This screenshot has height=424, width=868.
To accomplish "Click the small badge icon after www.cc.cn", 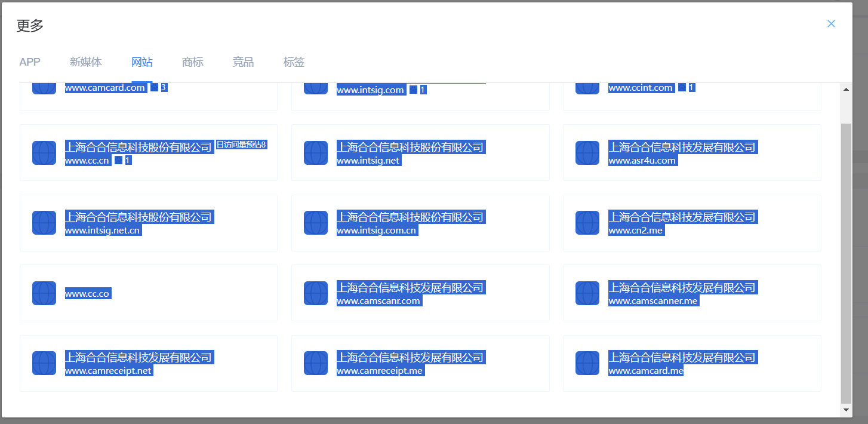I will click(x=118, y=160).
